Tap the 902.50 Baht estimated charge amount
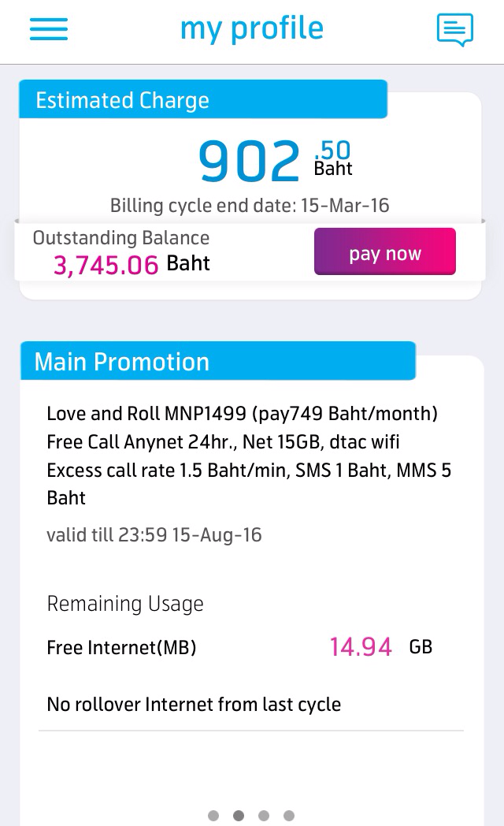This screenshot has height=826, width=504. pyautogui.click(x=274, y=159)
